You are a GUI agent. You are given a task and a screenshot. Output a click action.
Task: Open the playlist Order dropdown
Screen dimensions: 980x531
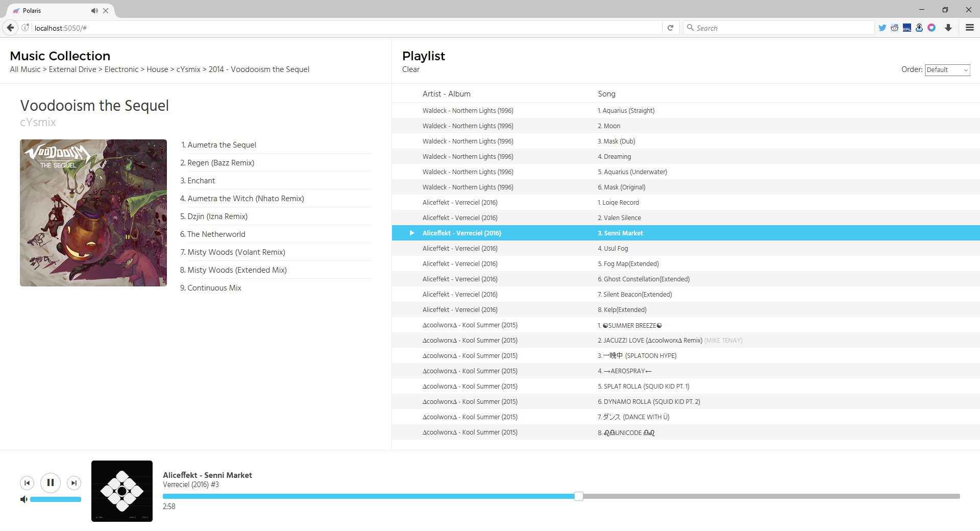[x=947, y=70]
